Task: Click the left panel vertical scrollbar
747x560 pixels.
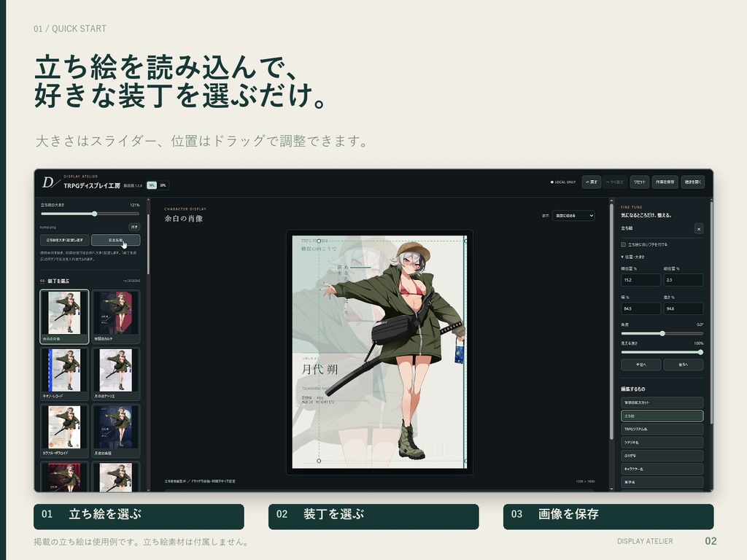Action: click(148, 244)
